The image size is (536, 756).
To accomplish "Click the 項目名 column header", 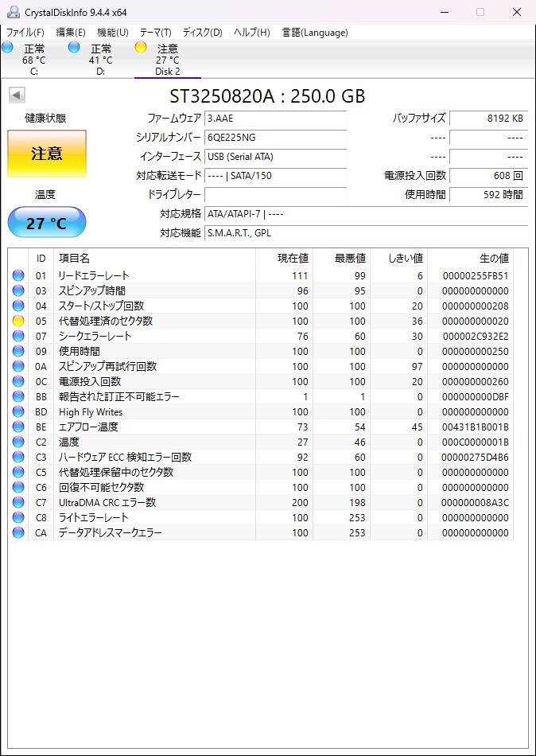I will 154,259.
